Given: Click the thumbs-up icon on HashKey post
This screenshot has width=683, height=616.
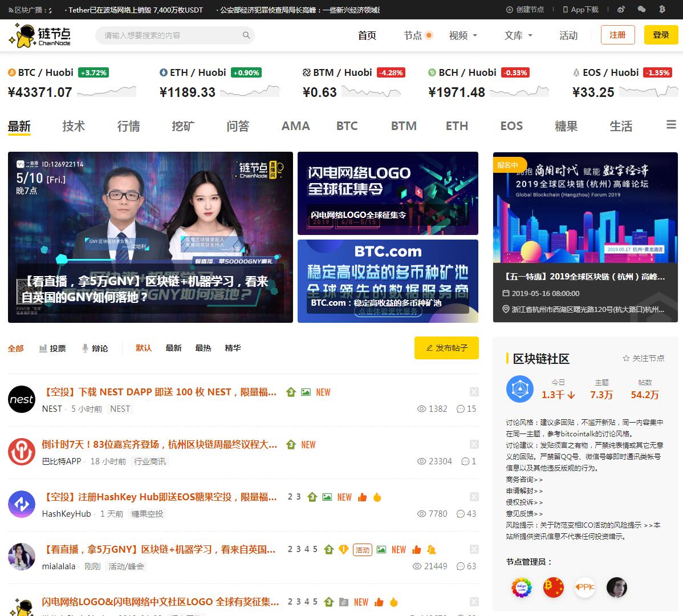Looking at the screenshot, I should tap(362, 497).
